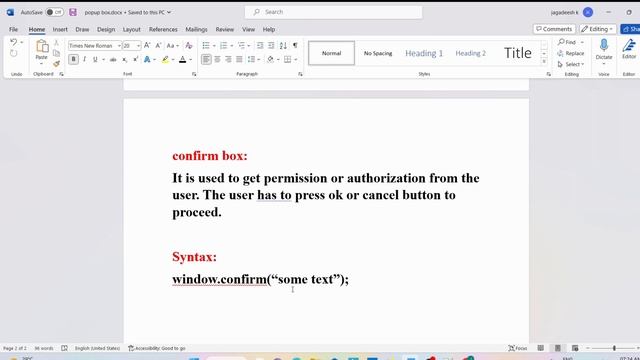Open the Font dialog launcher
The height and width of the screenshot is (360, 640).
pos(194,74)
